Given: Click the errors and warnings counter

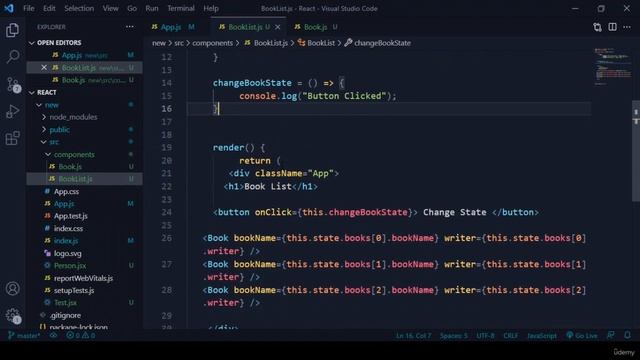Looking at the screenshot, I should (x=80, y=336).
